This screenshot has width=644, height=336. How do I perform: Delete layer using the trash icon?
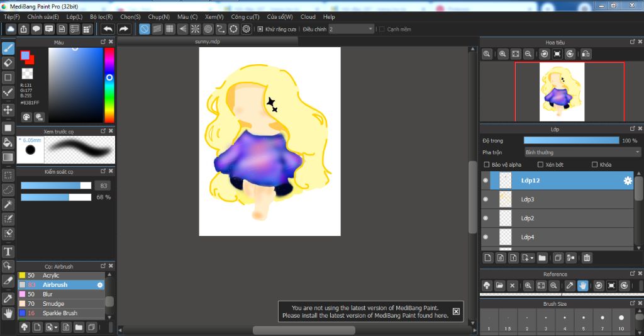586,257
